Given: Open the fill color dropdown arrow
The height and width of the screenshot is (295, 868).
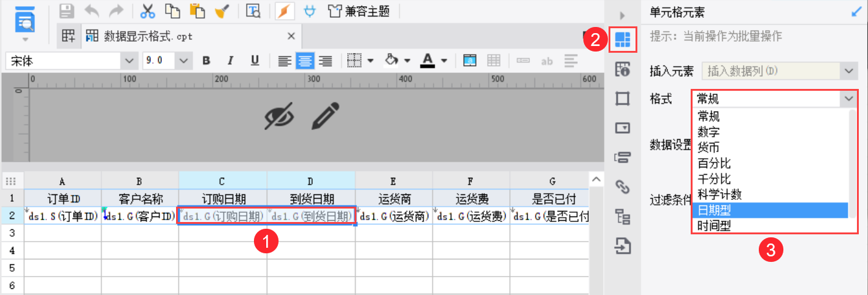Looking at the screenshot, I should point(407,61).
